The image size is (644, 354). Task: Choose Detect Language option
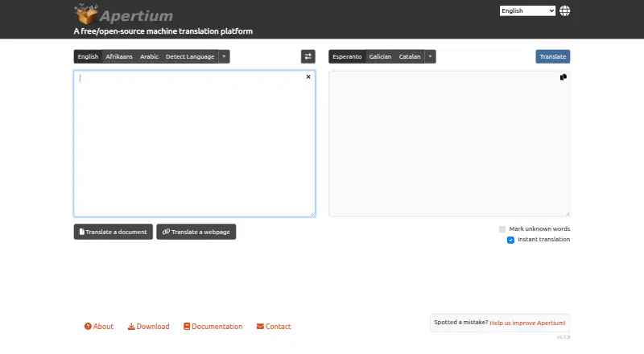coord(190,56)
